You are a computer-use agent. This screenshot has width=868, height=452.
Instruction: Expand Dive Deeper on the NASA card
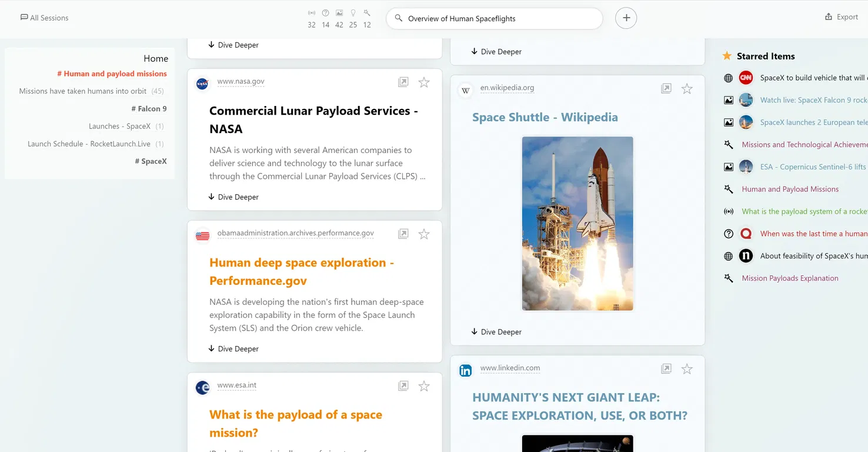tap(233, 197)
